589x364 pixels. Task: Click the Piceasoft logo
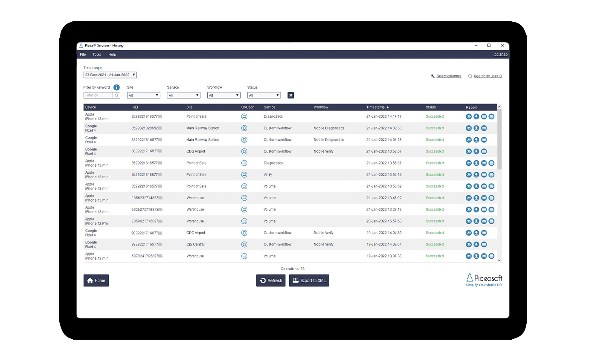(484, 280)
